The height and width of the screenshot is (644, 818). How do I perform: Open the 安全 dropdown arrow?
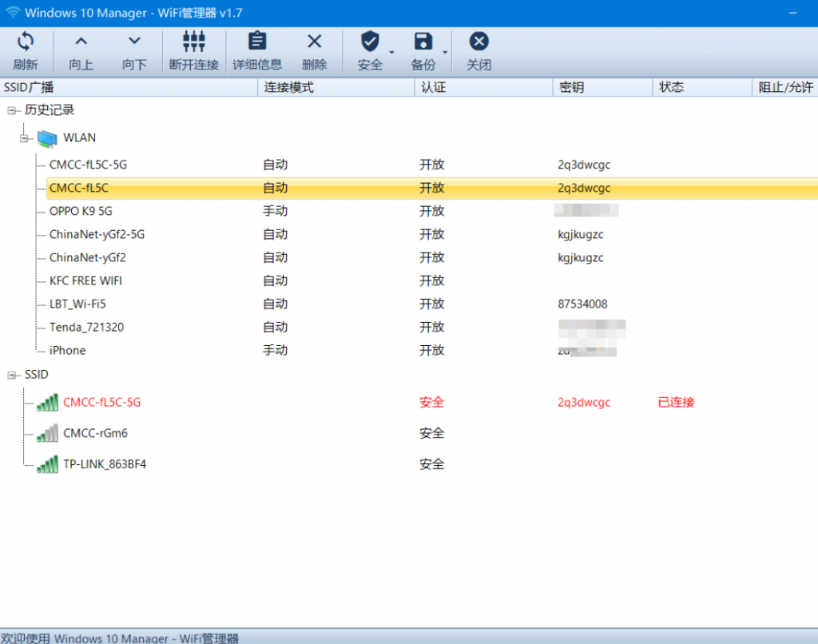point(391,52)
